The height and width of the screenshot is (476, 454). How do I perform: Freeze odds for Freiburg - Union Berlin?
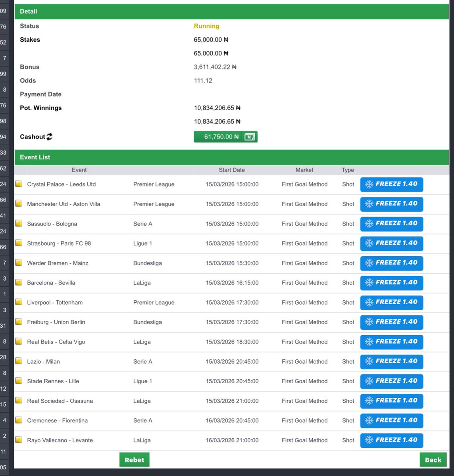point(392,322)
